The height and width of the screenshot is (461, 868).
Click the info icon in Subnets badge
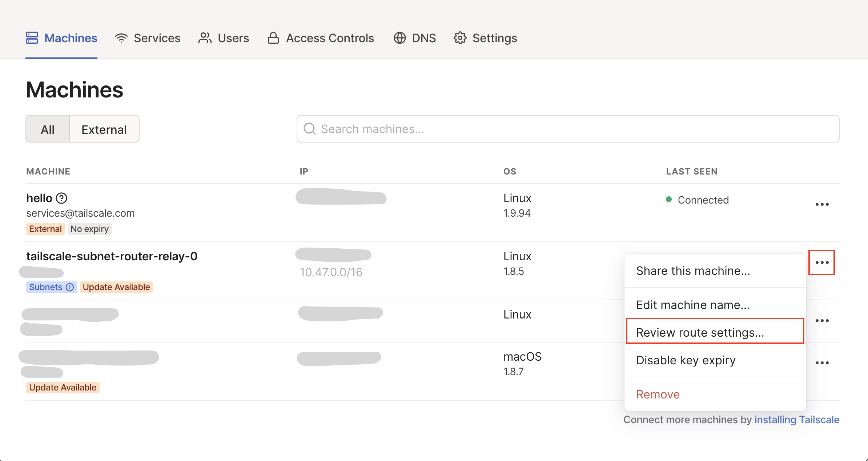(x=70, y=287)
